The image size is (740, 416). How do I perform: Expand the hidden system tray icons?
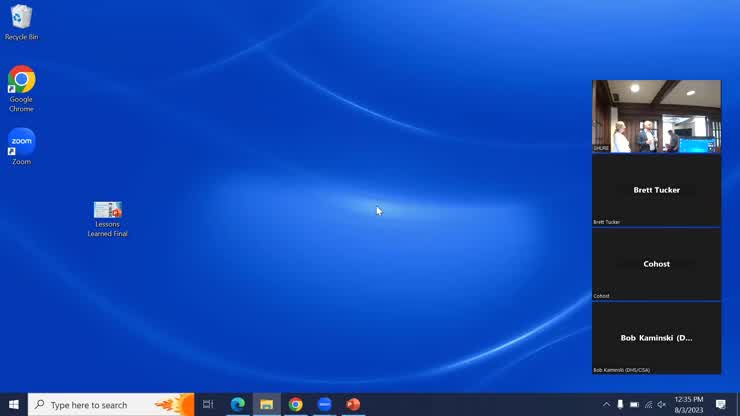606,404
